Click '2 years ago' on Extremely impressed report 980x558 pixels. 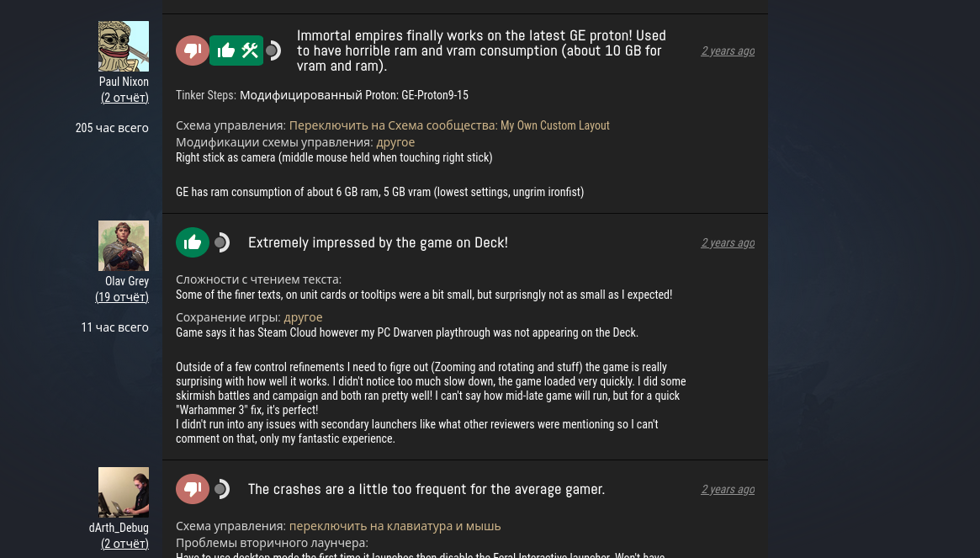[x=728, y=242]
